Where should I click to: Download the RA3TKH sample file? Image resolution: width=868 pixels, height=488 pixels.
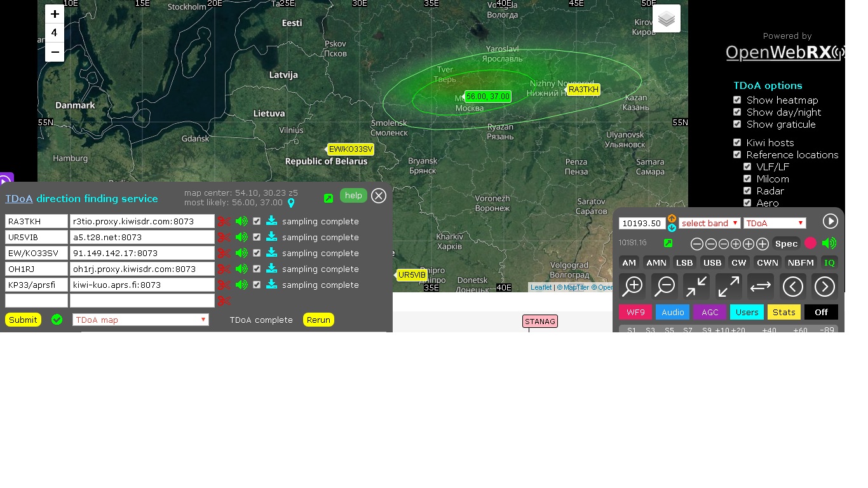pos(271,221)
